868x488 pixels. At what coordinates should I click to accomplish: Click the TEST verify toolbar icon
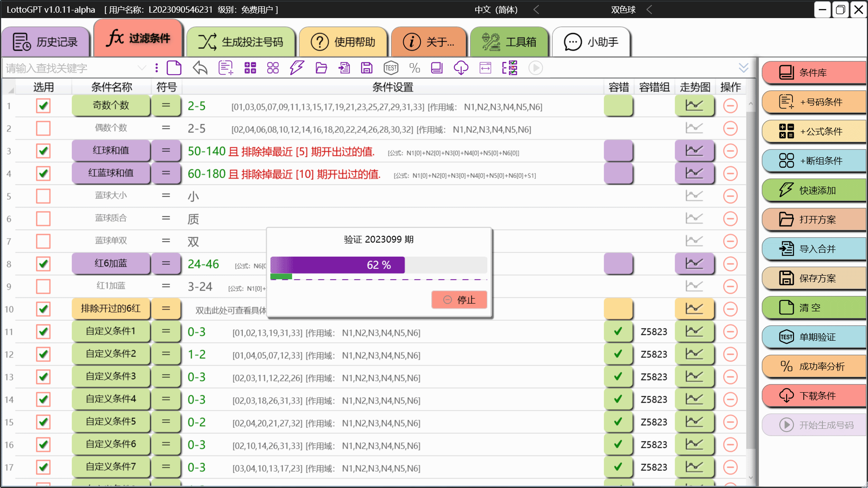[391, 68]
